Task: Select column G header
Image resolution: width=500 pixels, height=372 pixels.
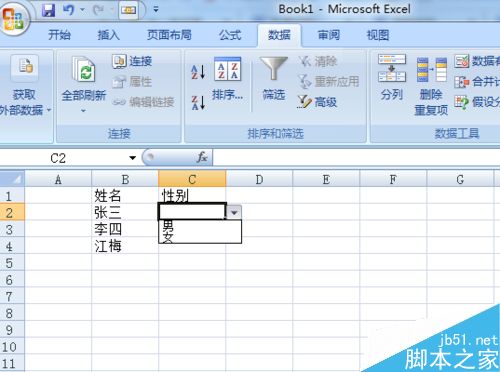Action: [460, 179]
